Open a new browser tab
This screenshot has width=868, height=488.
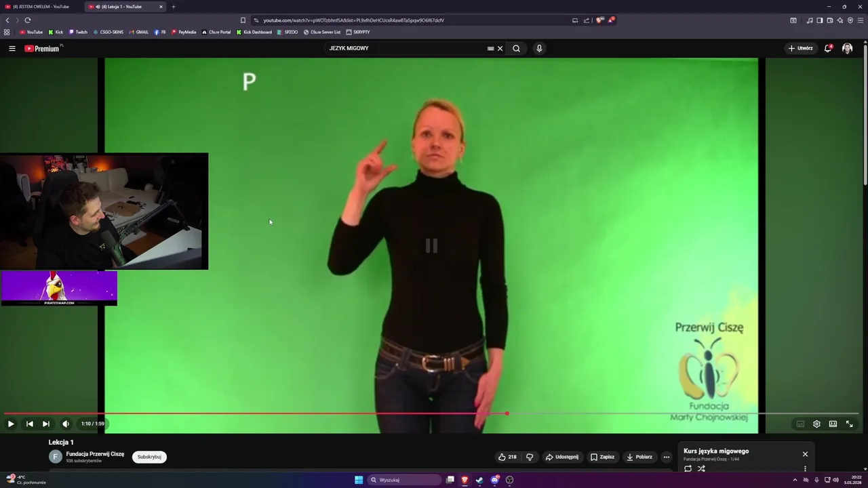174,7
